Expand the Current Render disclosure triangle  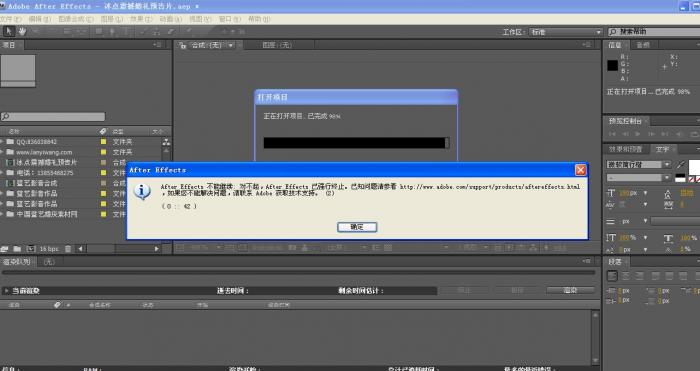pos(6,291)
